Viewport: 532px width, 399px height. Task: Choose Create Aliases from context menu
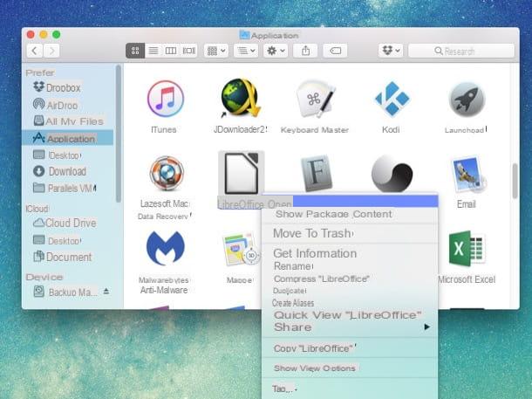[350, 303]
